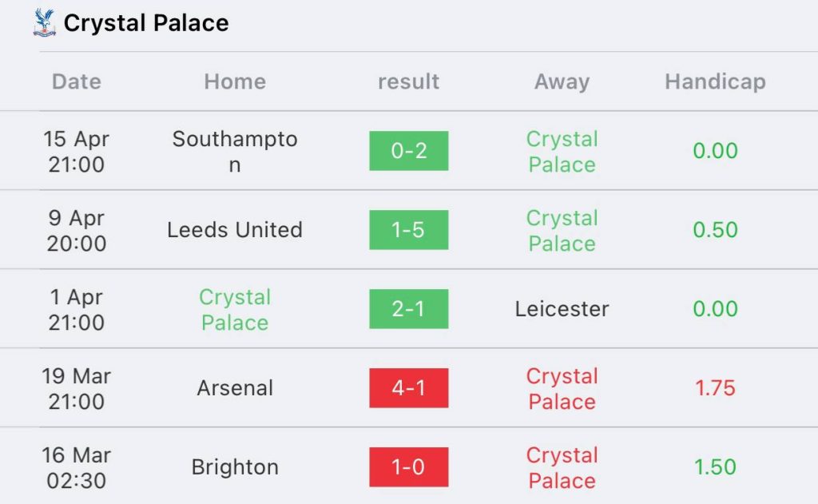Open Southampton team name
Screen dimensions: 818x504
tap(235, 151)
